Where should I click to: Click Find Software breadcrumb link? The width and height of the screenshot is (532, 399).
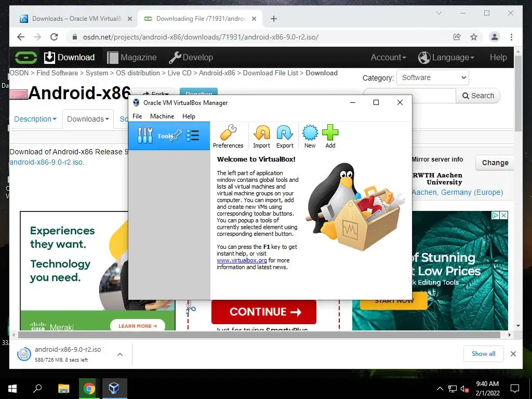tap(57, 73)
